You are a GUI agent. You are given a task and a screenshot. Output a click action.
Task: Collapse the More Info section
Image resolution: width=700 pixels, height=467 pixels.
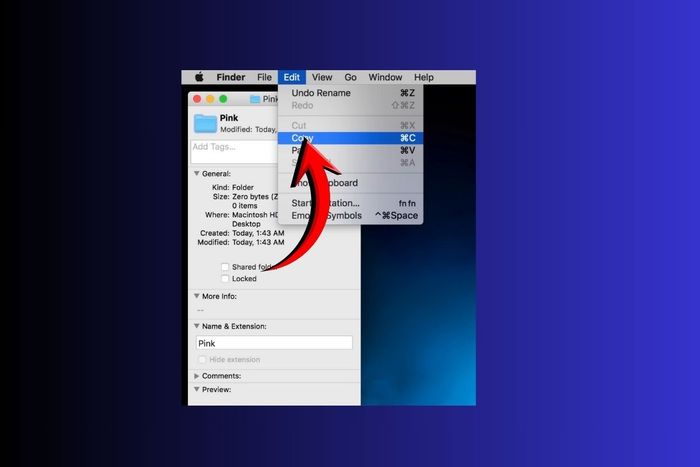[x=196, y=296]
